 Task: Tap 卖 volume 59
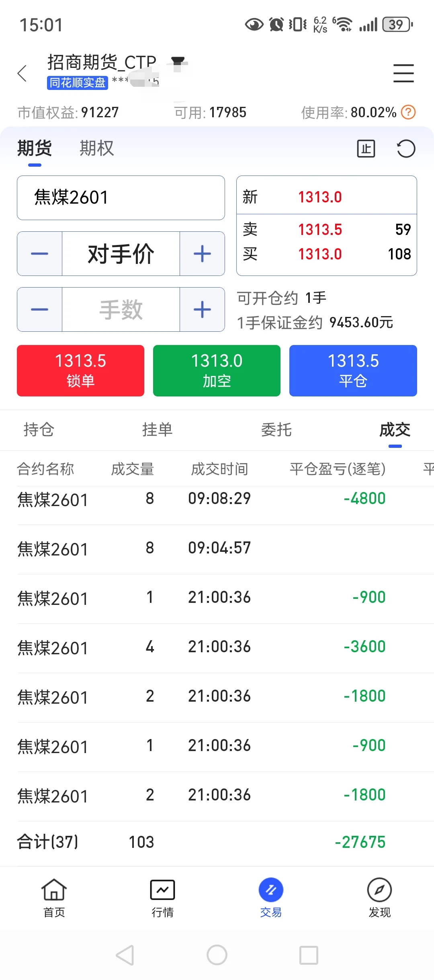pyautogui.click(x=403, y=230)
